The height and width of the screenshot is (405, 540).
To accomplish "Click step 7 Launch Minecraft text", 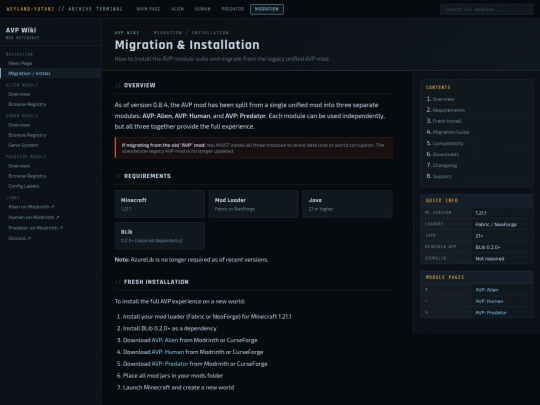I will click(x=178, y=387).
